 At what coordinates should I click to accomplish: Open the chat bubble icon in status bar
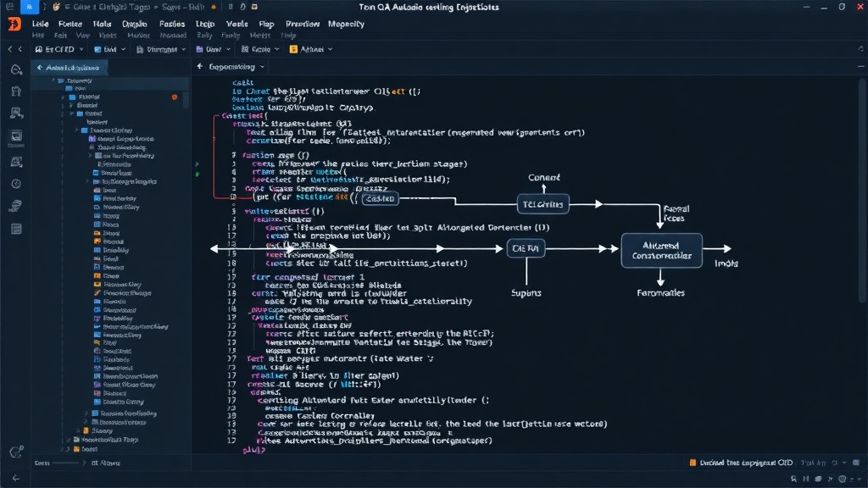[x=818, y=479]
